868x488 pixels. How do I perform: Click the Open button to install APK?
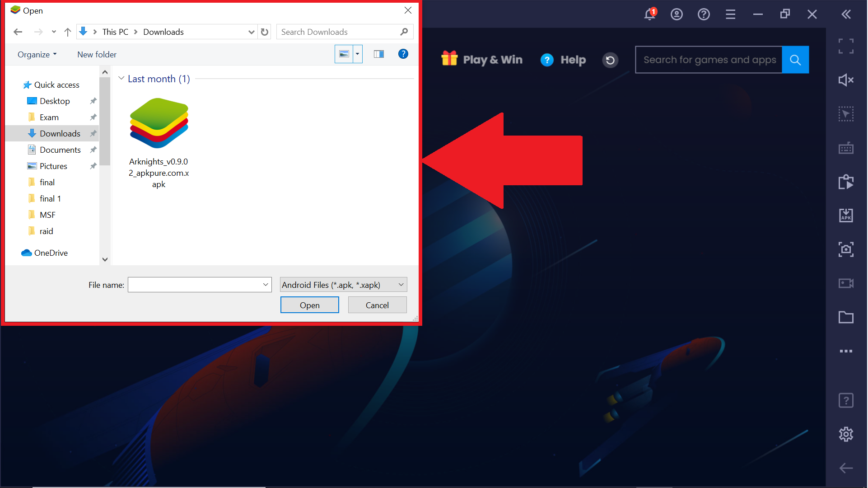point(310,305)
